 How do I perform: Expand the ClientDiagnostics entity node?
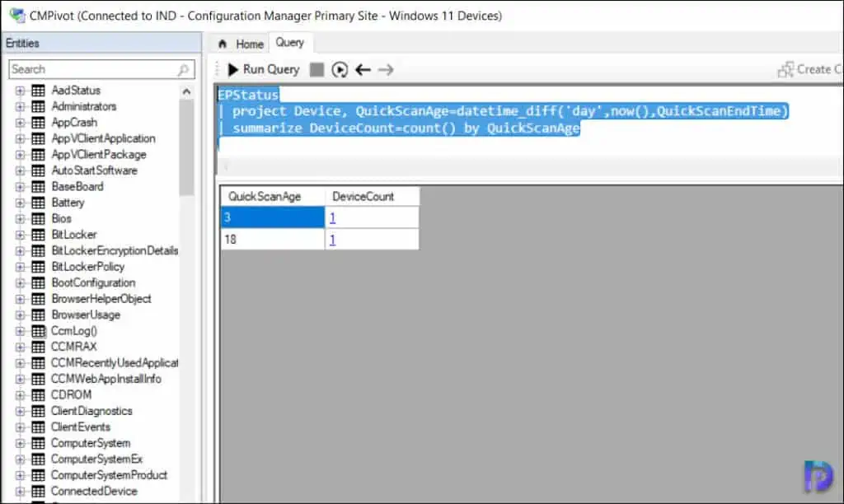click(20, 411)
